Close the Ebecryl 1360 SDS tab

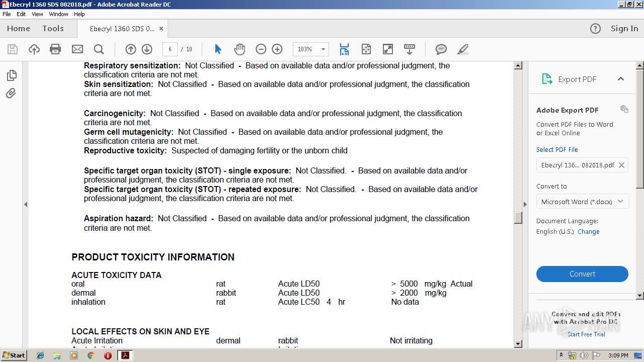pyautogui.click(x=161, y=29)
